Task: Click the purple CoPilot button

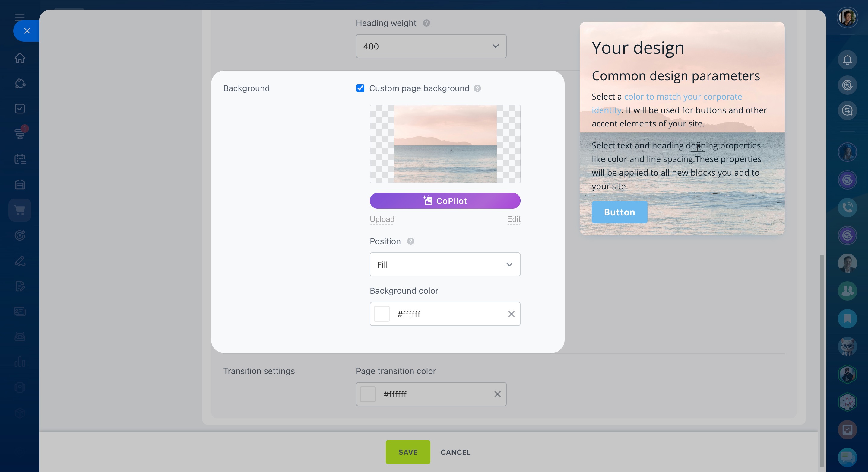Action: (x=445, y=201)
